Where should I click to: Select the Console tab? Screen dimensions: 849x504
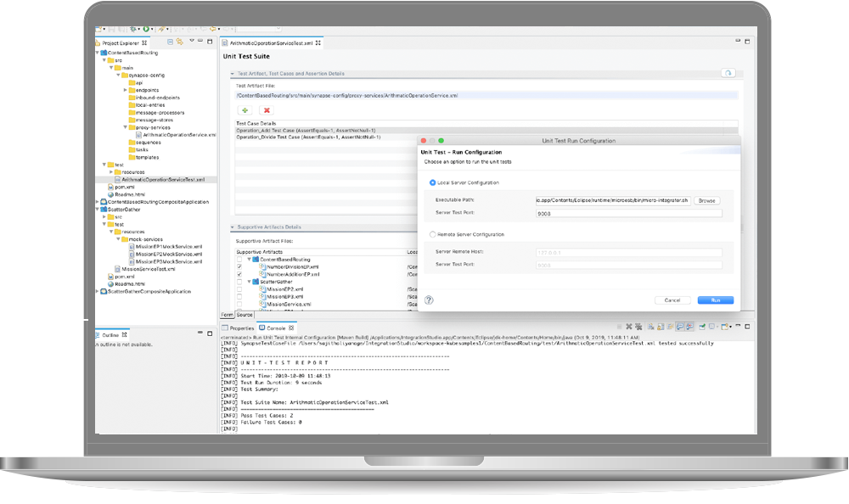(x=276, y=328)
